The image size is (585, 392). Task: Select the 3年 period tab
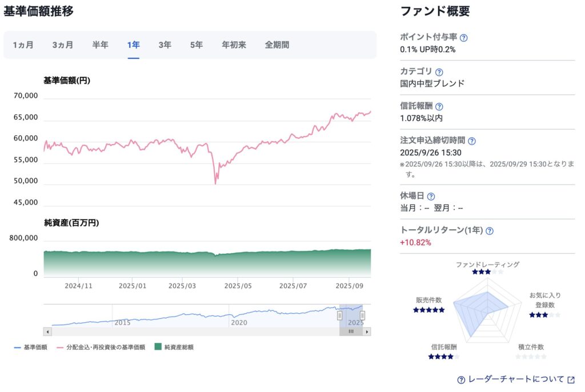[165, 45]
